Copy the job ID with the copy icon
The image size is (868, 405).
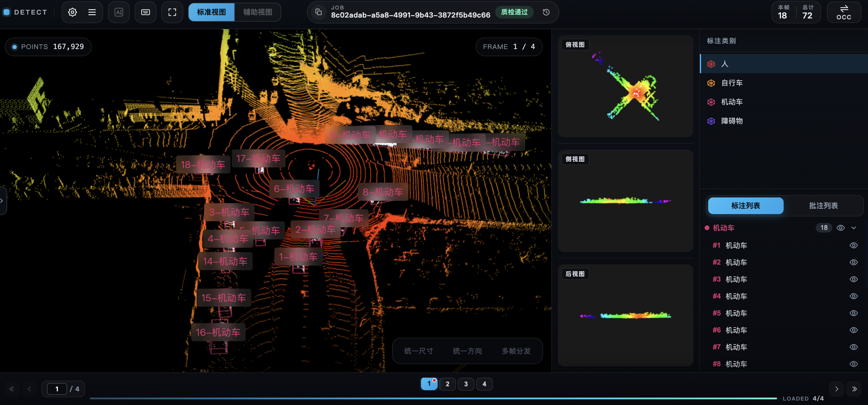318,12
